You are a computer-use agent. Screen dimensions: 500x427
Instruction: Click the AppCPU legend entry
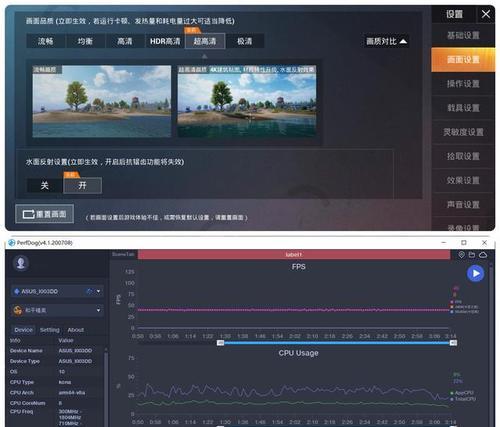point(462,393)
